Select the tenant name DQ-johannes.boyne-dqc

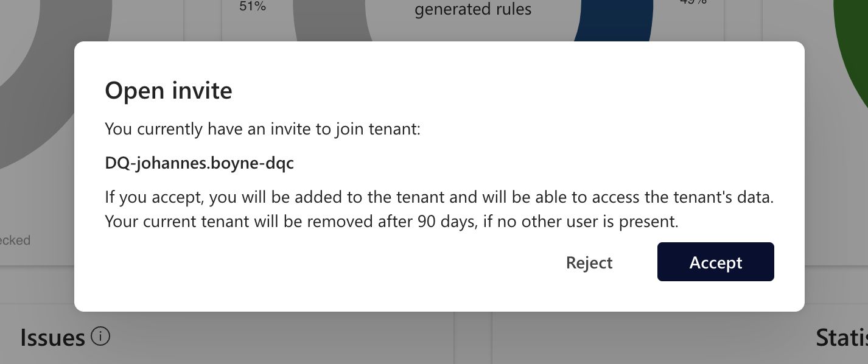[199, 164]
